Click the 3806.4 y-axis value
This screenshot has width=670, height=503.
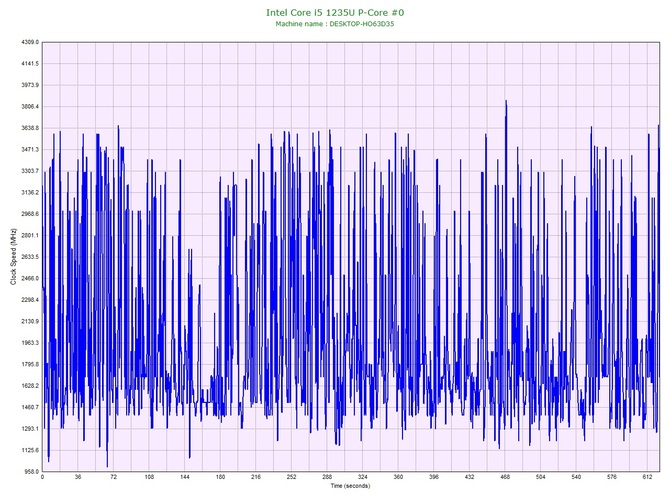tap(30, 106)
